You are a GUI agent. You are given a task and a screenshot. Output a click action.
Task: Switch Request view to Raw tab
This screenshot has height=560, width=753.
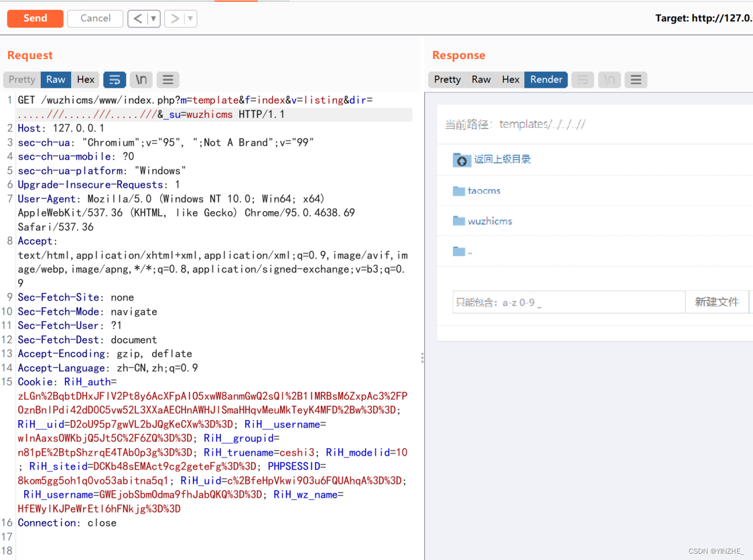coord(56,80)
